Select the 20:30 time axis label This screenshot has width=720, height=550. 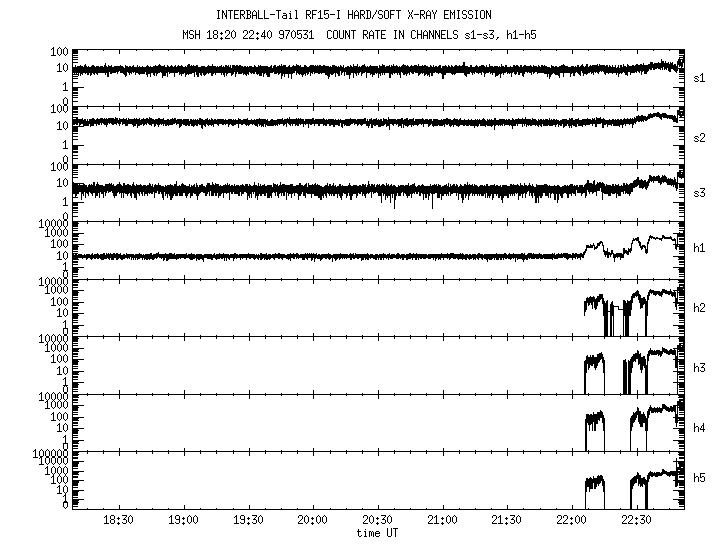pyautogui.click(x=378, y=521)
